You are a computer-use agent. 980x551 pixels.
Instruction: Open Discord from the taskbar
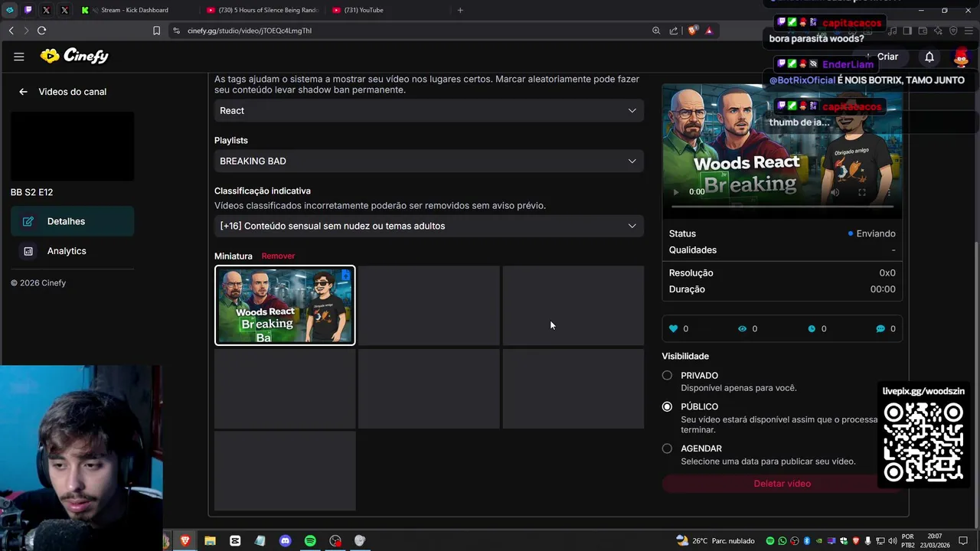click(x=285, y=540)
